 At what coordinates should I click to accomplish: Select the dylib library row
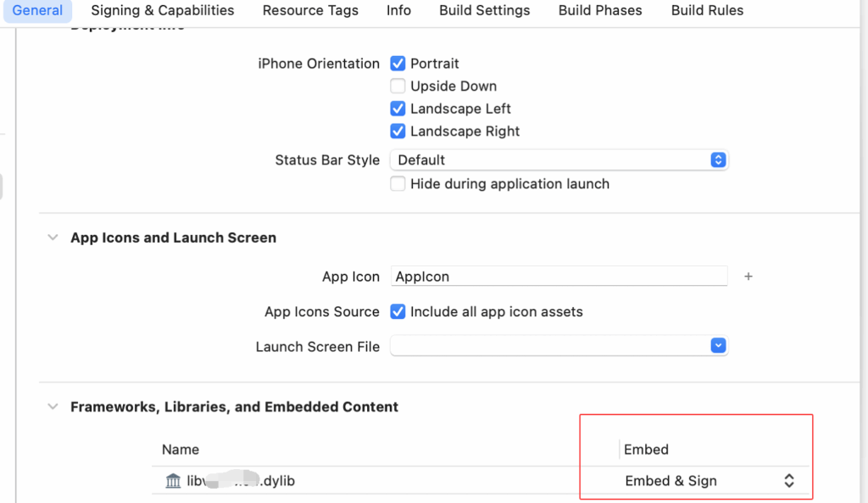(x=381, y=481)
